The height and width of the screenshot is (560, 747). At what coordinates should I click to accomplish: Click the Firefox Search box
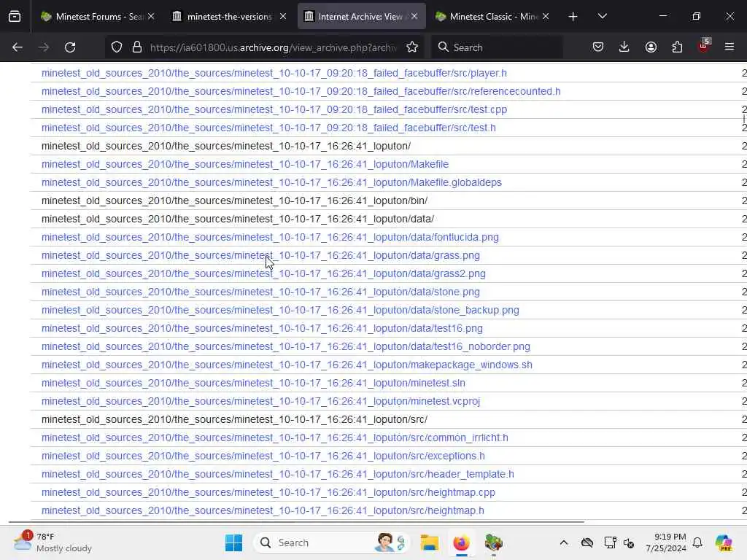tap(497, 47)
